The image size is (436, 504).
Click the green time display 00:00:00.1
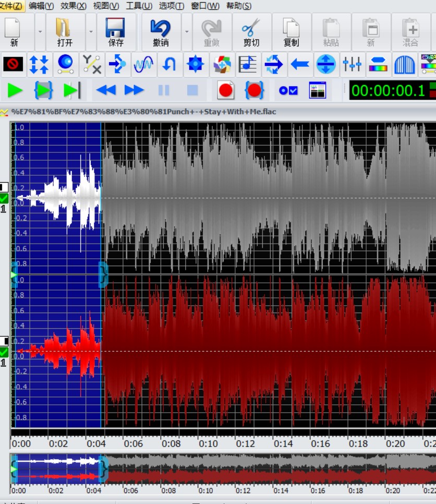pos(388,90)
